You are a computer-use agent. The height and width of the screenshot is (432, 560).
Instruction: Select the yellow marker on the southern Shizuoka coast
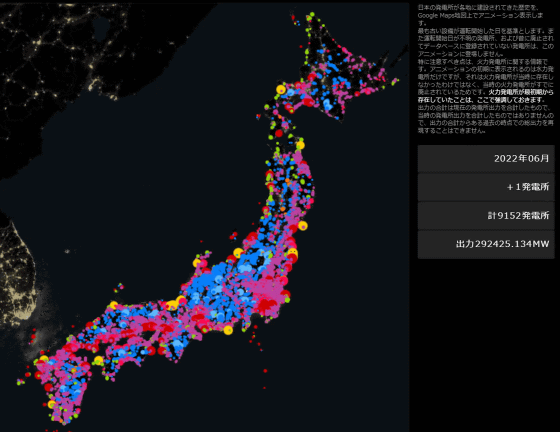pyautogui.click(x=228, y=330)
